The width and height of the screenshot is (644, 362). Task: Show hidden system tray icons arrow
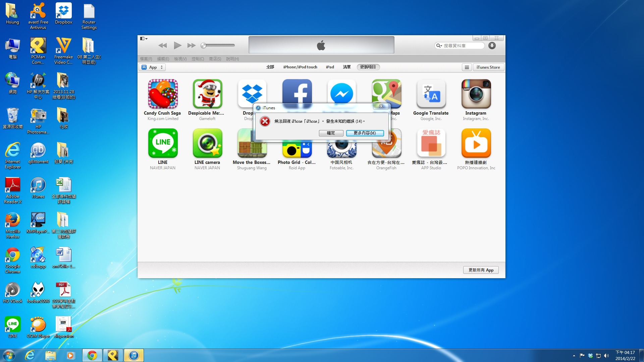coord(574,356)
